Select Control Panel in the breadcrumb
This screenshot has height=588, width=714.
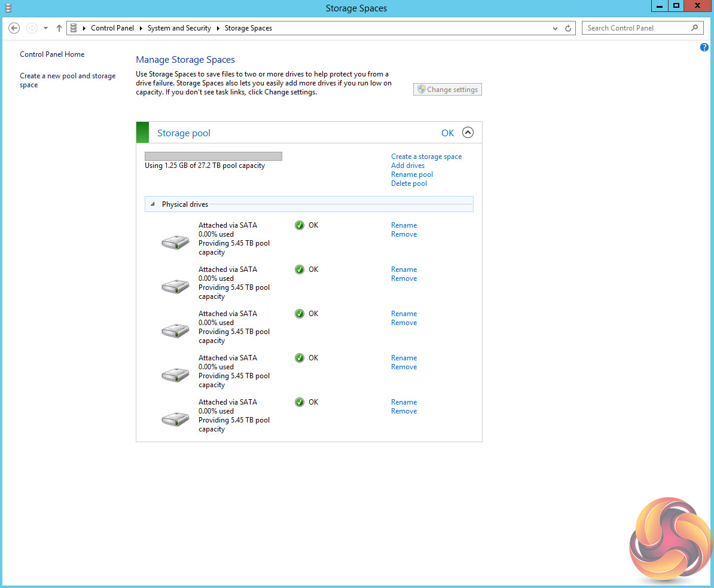tap(112, 28)
